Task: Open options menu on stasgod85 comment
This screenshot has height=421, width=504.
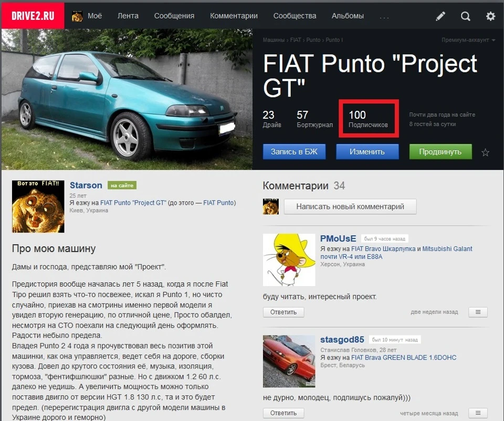Action: (x=478, y=413)
